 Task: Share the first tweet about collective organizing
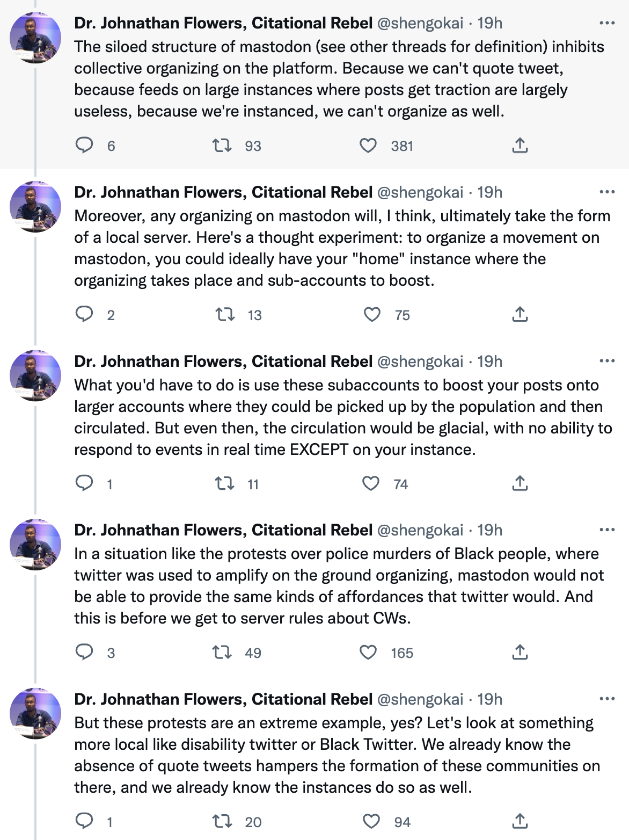point(520,146)
